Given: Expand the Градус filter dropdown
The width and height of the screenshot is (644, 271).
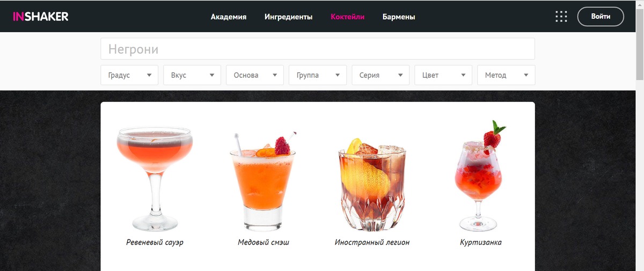Looking at the screenshot, I should tap(129, 75).
